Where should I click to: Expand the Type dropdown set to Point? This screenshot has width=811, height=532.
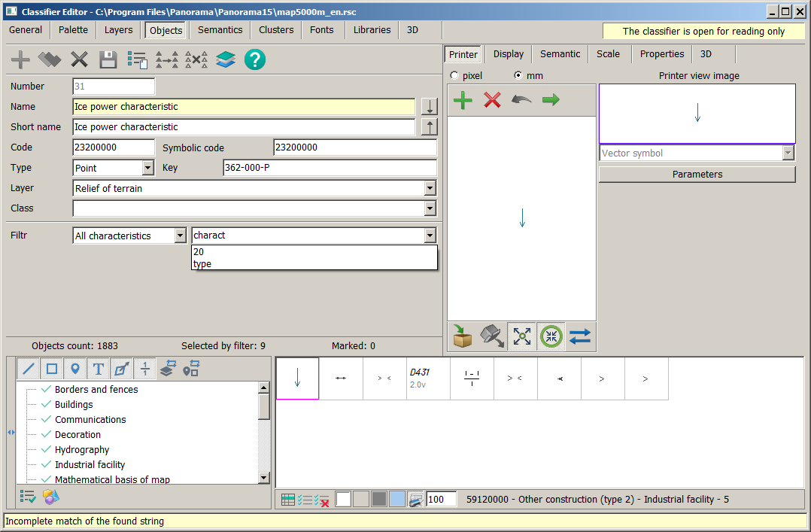(147, 169)
